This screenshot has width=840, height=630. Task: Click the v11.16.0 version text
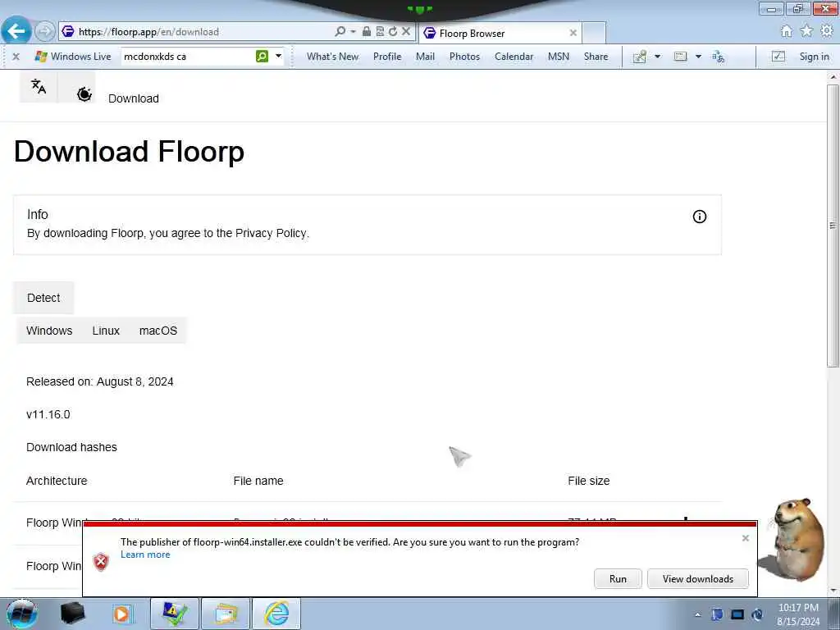[x=48, y=414]
